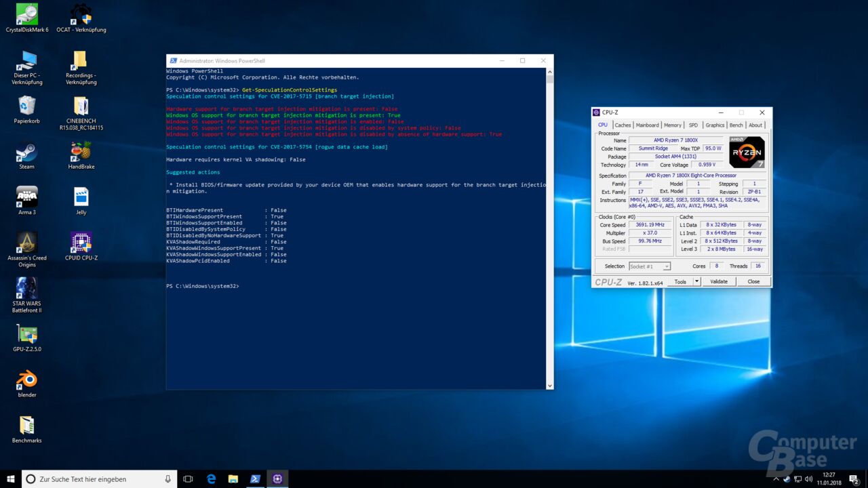Viewport: 868px width, 488px height.
Task: Click the AMD Ryzen 7 1800X name field
Action: (675, 140)
